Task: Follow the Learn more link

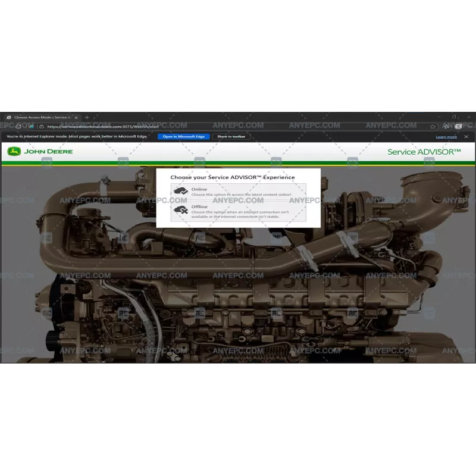Action: click(x=447, y=137)
